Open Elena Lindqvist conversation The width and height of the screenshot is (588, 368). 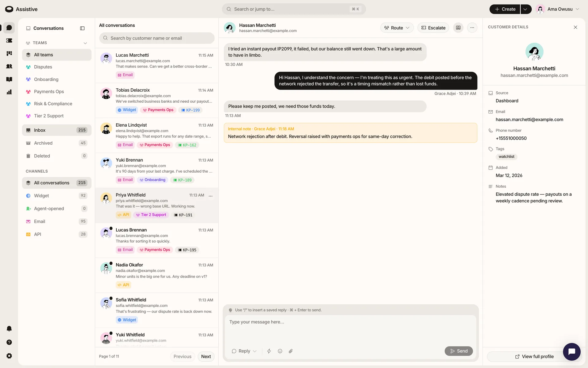[x=157, y=135]
